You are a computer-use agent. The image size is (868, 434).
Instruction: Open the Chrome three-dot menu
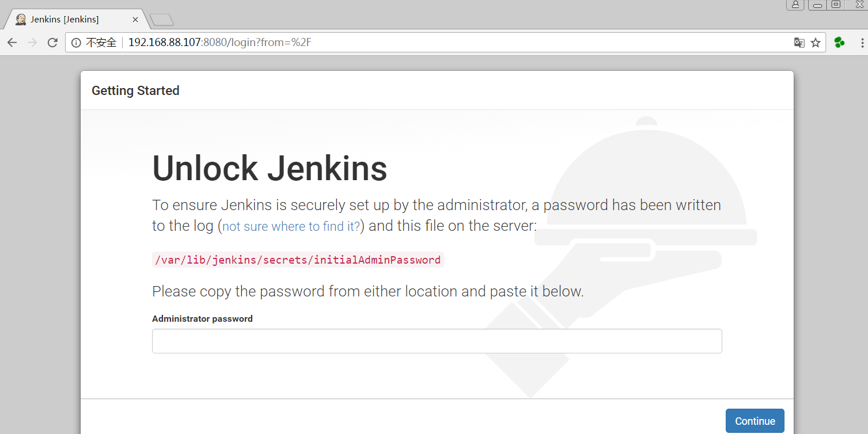coord(862,43)
